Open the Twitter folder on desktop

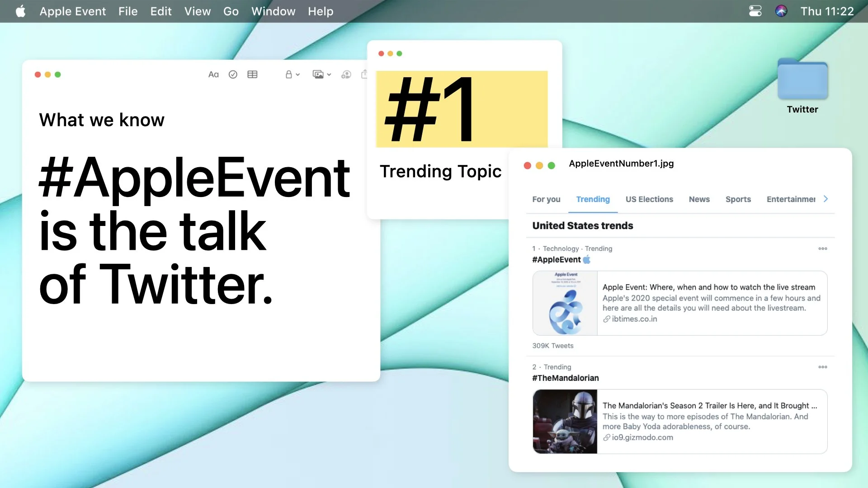point(802,80)
